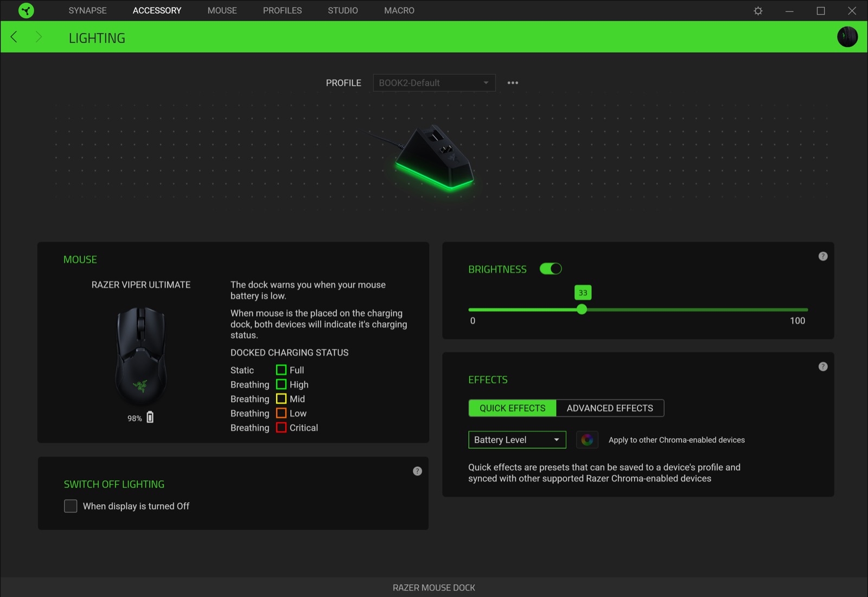Minimize the Synapse window
This screenshot has height=597, width=868.
(x=789, y=11)
